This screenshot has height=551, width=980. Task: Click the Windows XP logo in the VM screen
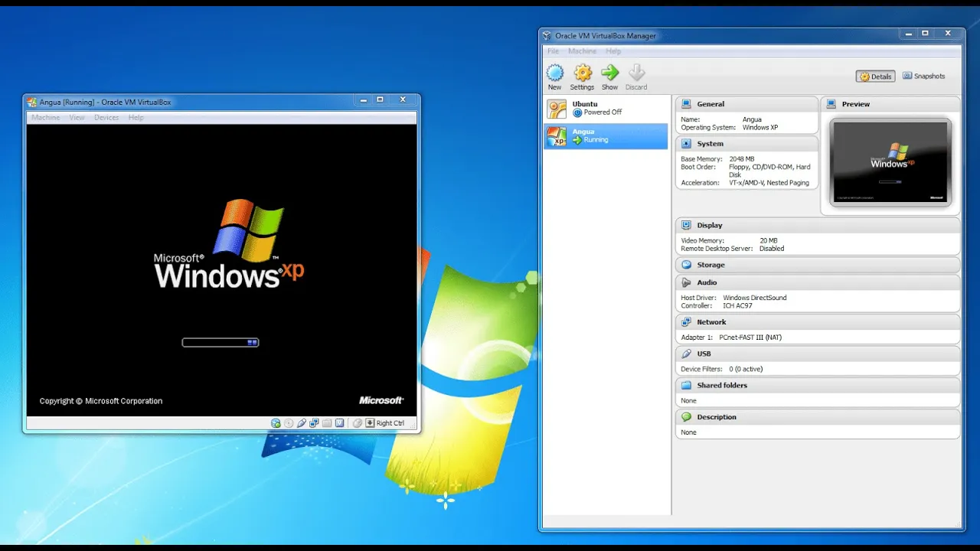pos(229,244)
